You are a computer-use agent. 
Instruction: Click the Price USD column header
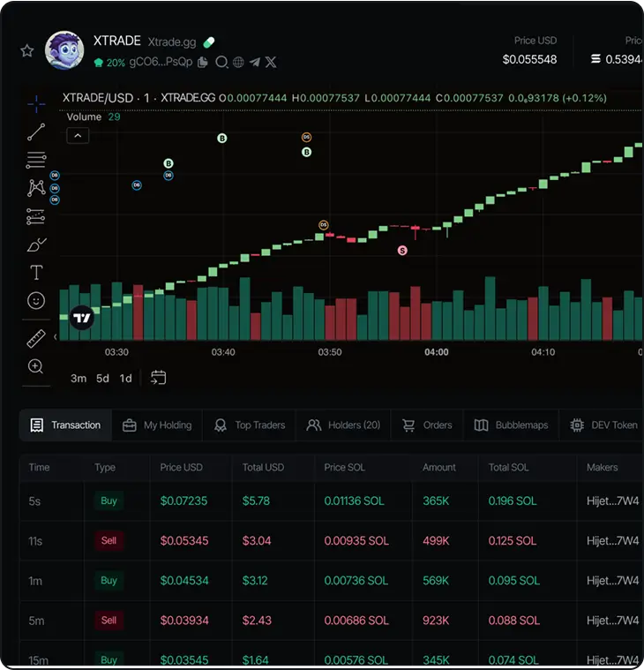coord(181,468)
